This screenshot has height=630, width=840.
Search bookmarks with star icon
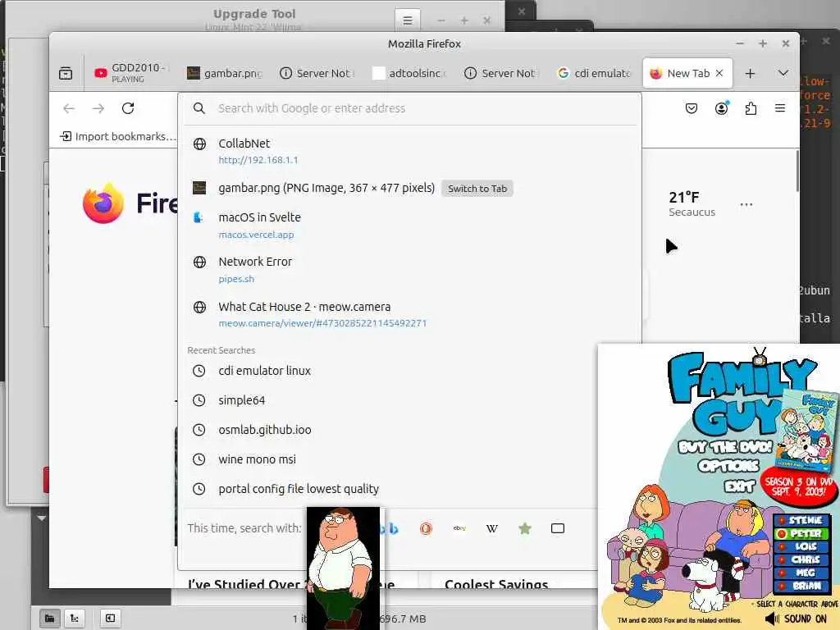[525, 529]
